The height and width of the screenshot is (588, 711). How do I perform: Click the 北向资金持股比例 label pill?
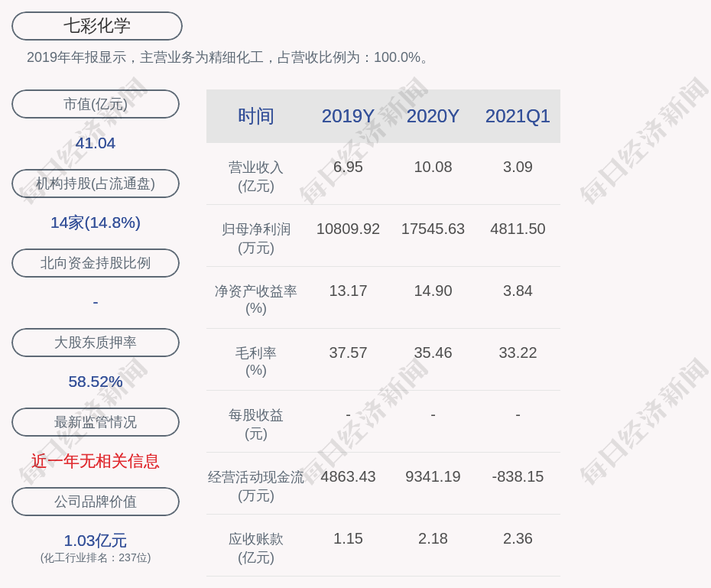(96, 263)
